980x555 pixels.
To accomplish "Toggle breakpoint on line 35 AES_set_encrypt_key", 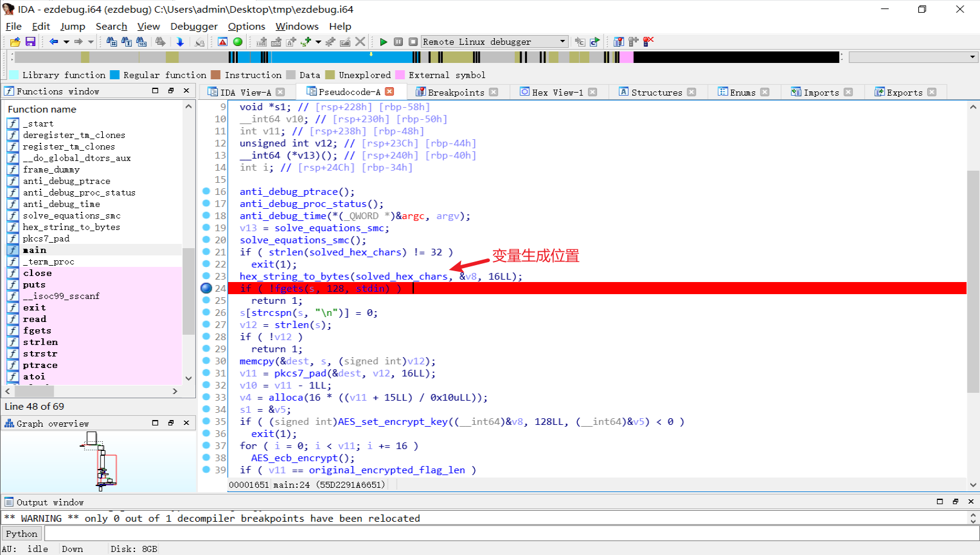I will coord(206,421).
